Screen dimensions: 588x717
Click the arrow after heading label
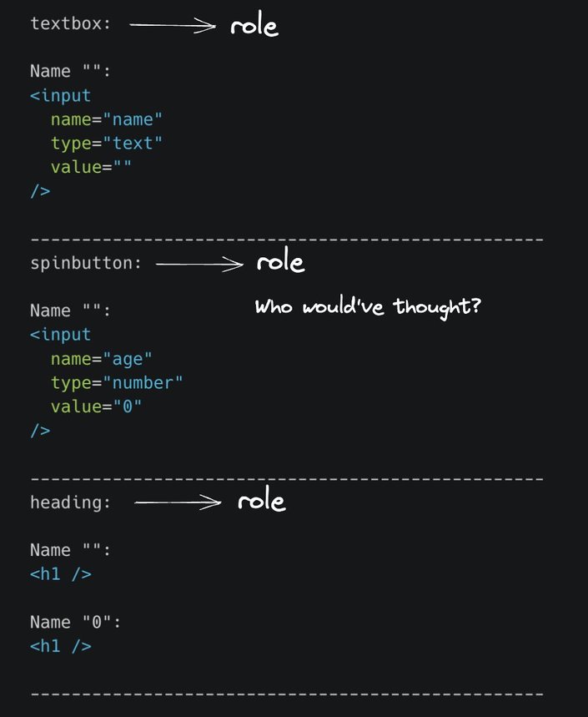pos(178,502)
